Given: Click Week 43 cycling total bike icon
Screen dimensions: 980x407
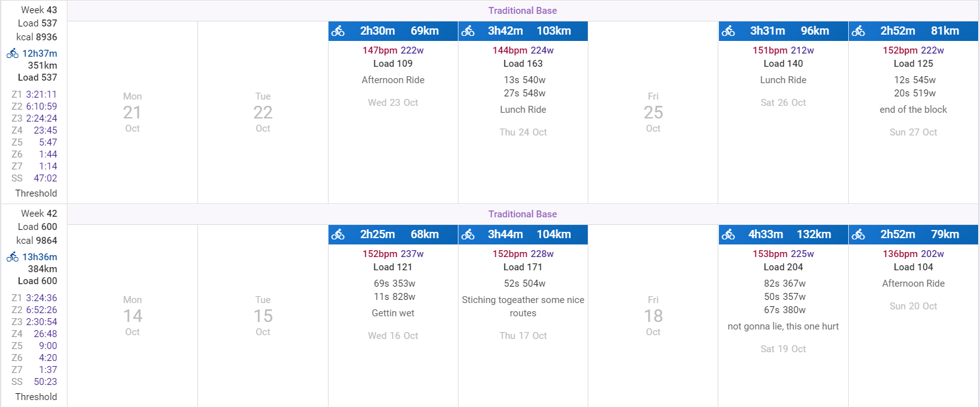Looking at the screenshot, I should (x=13, y=54).
